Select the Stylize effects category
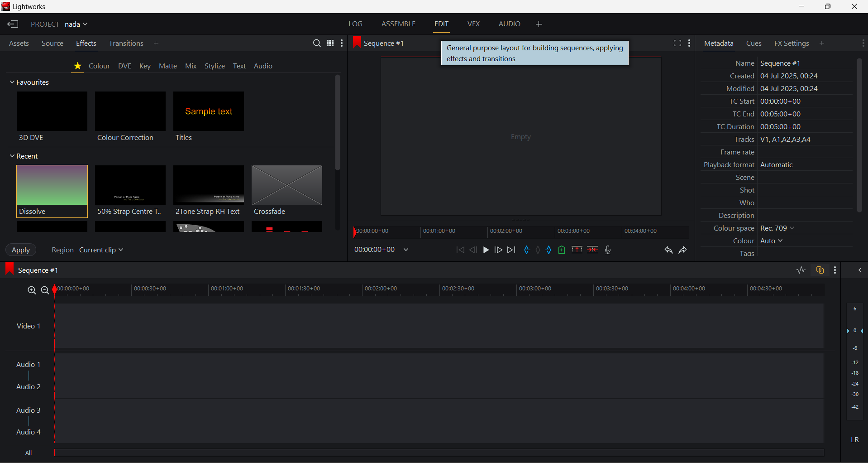The image size is (868, 463). coord(215,67)
